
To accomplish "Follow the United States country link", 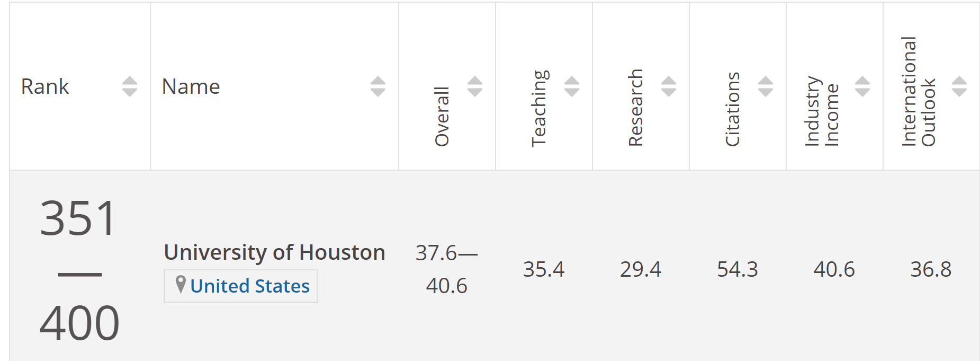I will click(x=250, y=286).
